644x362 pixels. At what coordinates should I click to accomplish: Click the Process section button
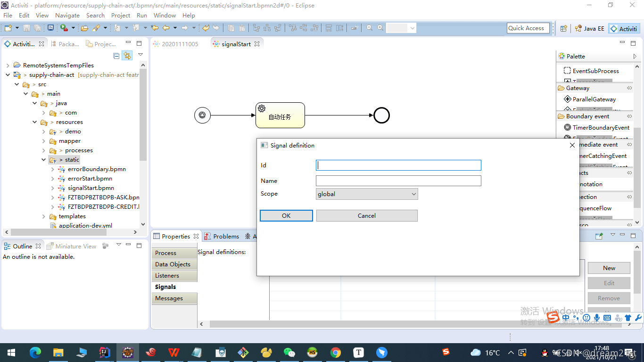174,253
